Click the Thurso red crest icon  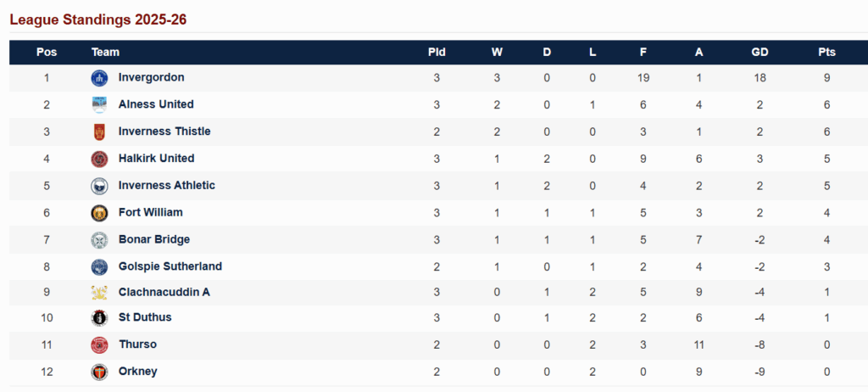coord(100,344)
